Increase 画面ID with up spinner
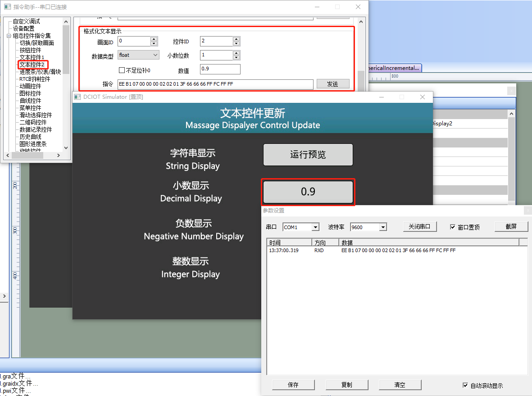The image size is (532, 396). (154, 39)
